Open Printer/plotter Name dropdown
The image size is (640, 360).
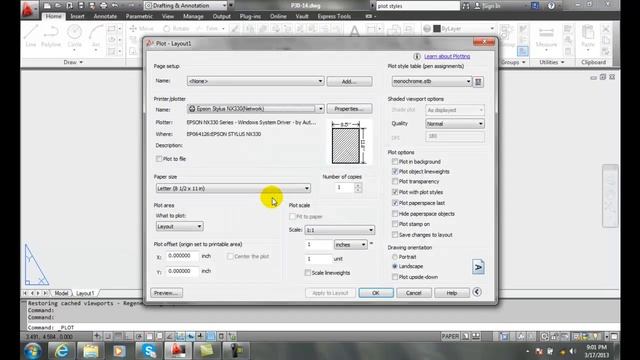point(256,109)
